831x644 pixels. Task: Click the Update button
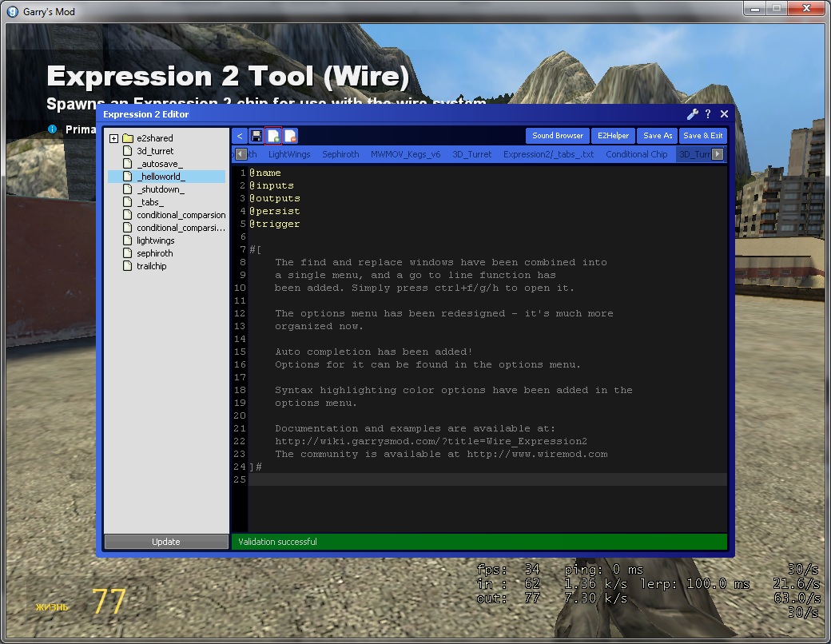[x=166, y=542]
